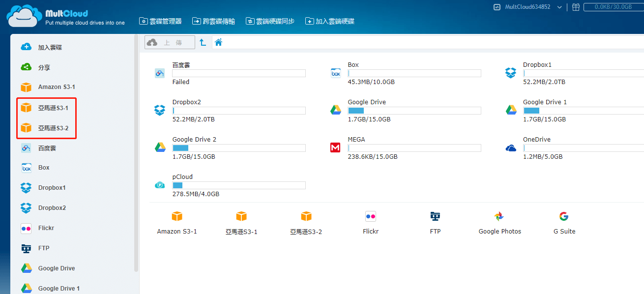Open 雲端硬碟同步 menu
This screenshot has height=294, width=644.
pyautogui.click(x=270, y=21)
